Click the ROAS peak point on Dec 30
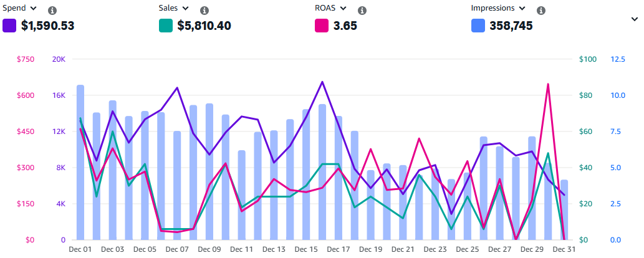The height and width of the screenshot is (258, 644). (x=548, y=84)
